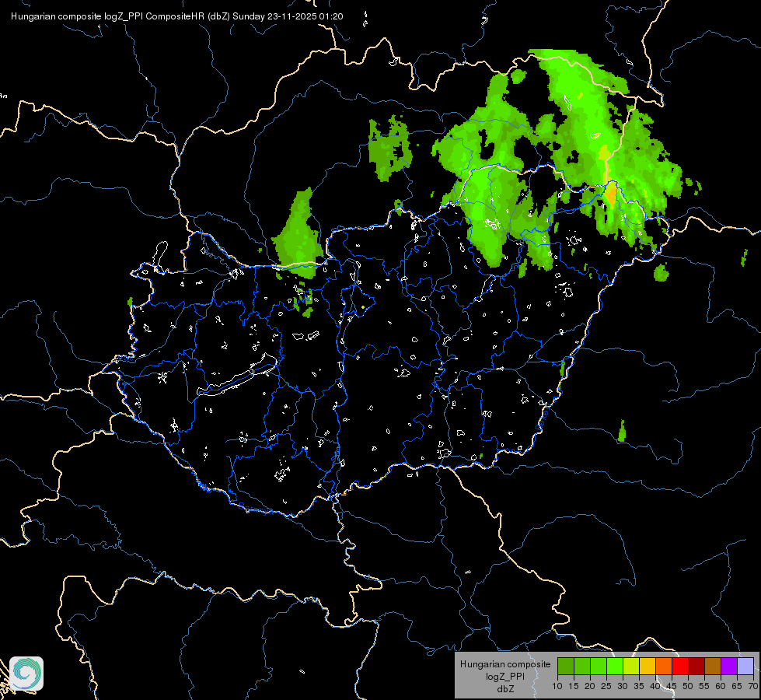Click the bright green 25-30 dBZ swatch

pyautogui.click(x=615, y=666)
